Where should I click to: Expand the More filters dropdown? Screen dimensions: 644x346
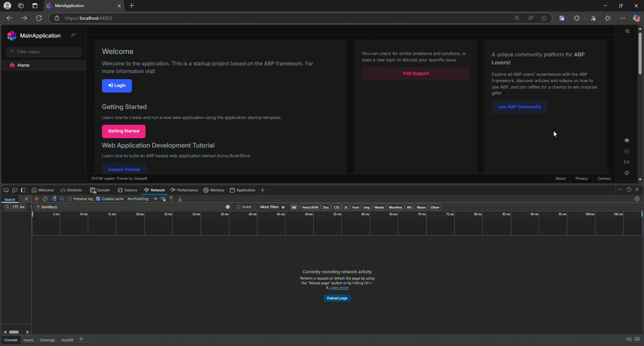272,207
